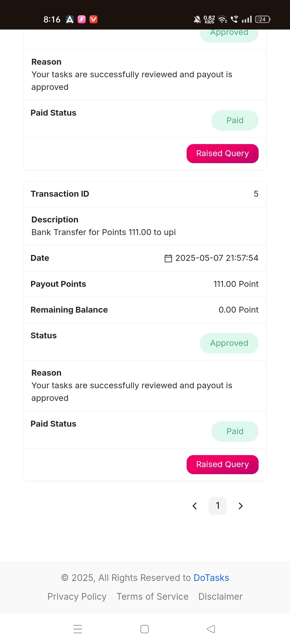
Task: Tap the Android home square icon
Action: coord(144,629)
